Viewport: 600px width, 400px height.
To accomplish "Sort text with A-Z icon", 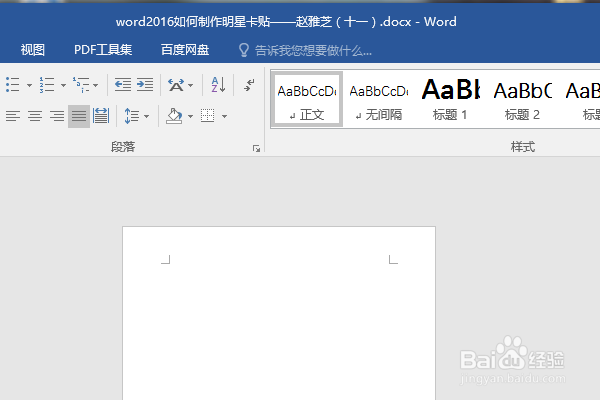I will pos(218,85).
